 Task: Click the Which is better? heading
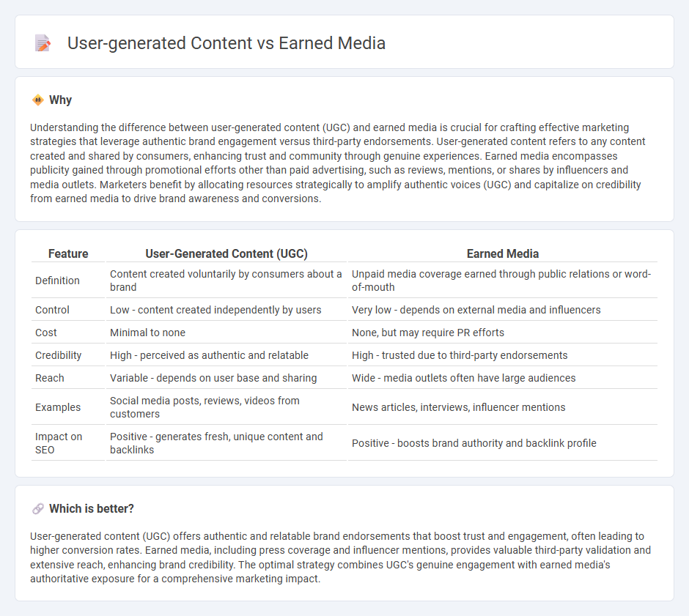point(92,508)
